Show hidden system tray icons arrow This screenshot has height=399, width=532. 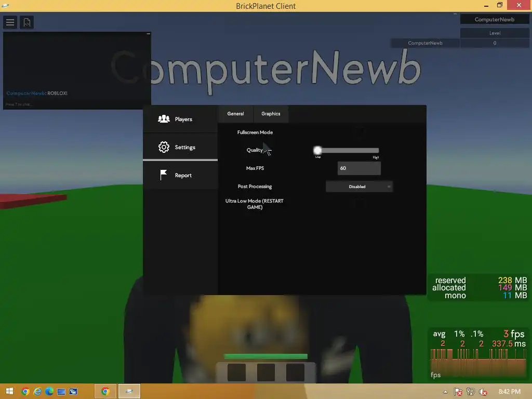point(445,392)
